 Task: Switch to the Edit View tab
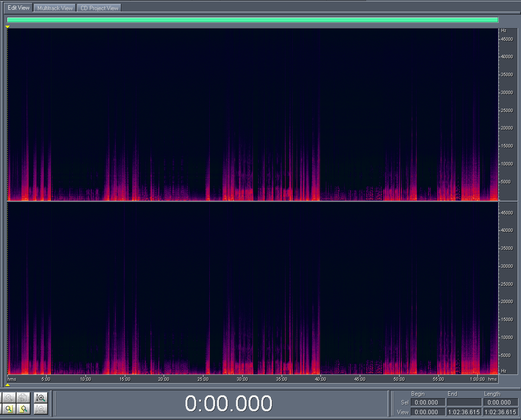[x=18, y=8]
